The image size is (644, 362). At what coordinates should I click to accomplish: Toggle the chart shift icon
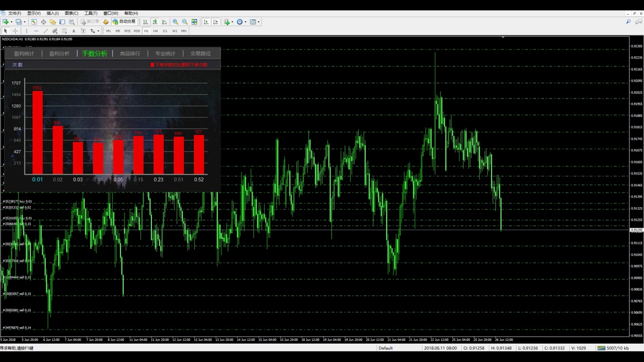[215, 22]
